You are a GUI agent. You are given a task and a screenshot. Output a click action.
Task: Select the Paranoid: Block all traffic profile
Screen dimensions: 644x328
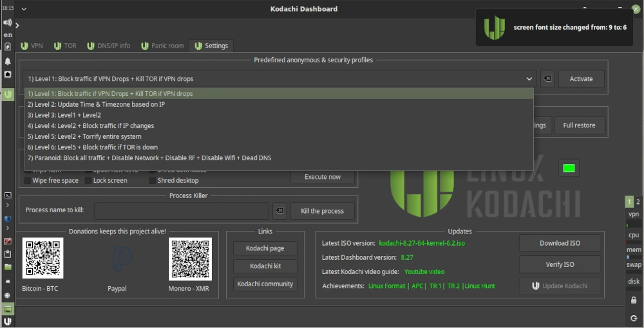tap(279, 158)
